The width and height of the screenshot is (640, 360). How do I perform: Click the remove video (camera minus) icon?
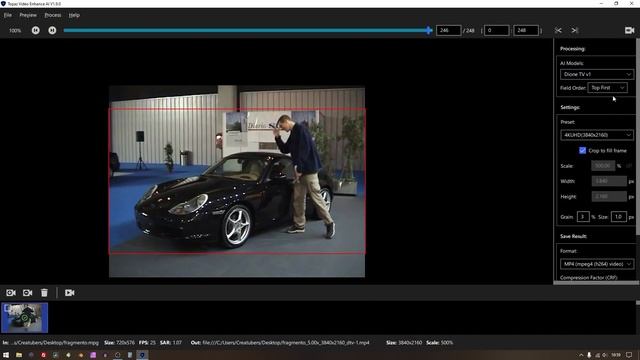[27, 293]
